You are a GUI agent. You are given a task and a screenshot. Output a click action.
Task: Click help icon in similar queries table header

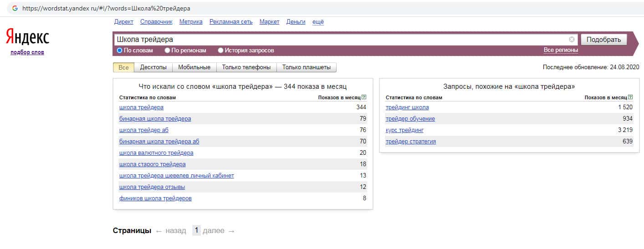click(630, 97)
